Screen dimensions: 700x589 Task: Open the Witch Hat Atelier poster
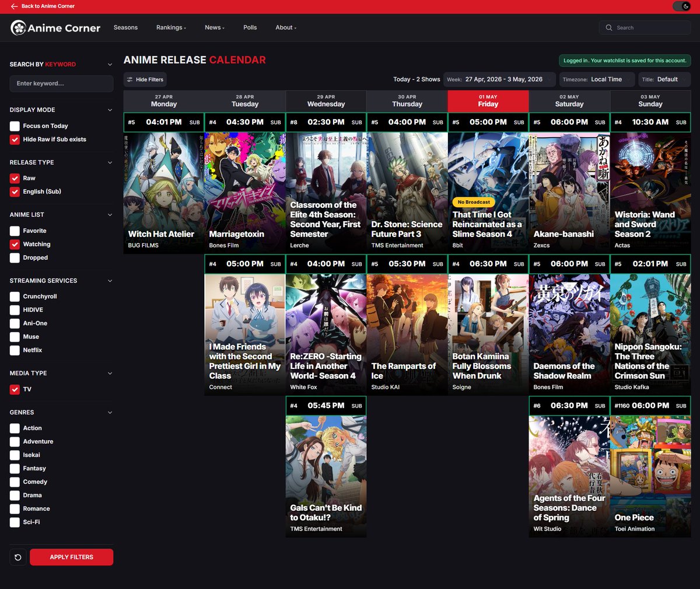164,193
